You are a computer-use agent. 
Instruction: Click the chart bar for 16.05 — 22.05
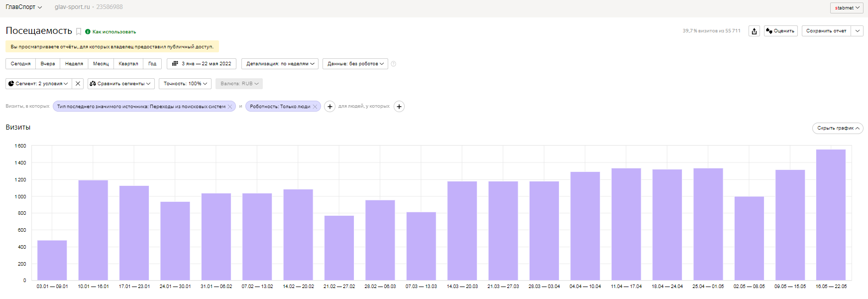pos(831,215)
